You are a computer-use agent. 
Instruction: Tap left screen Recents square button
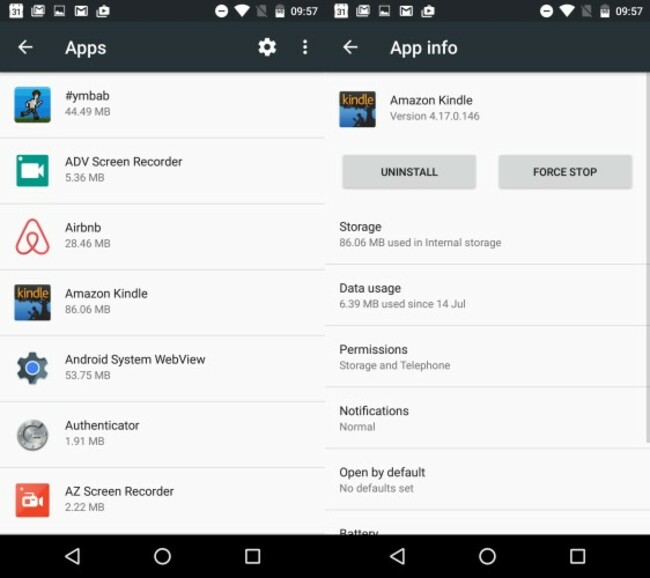click(x=252, y=556)
